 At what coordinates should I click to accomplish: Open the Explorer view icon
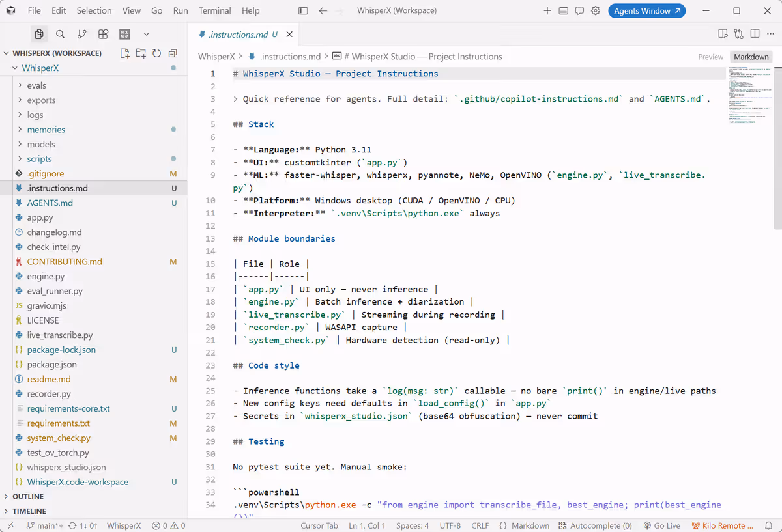39,34
